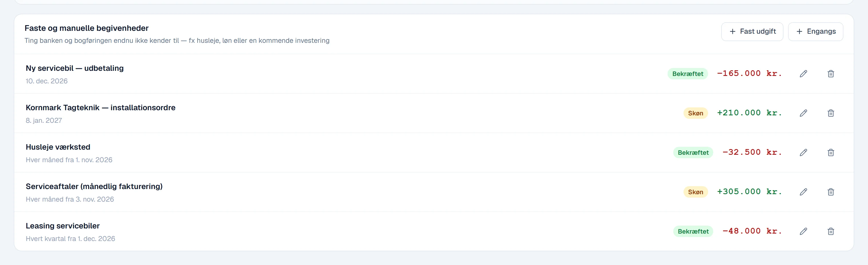The image size is (868, 265).
Task: Delete Kornmark Tagteknik installationsordre entry
Action: pos(831,113)
